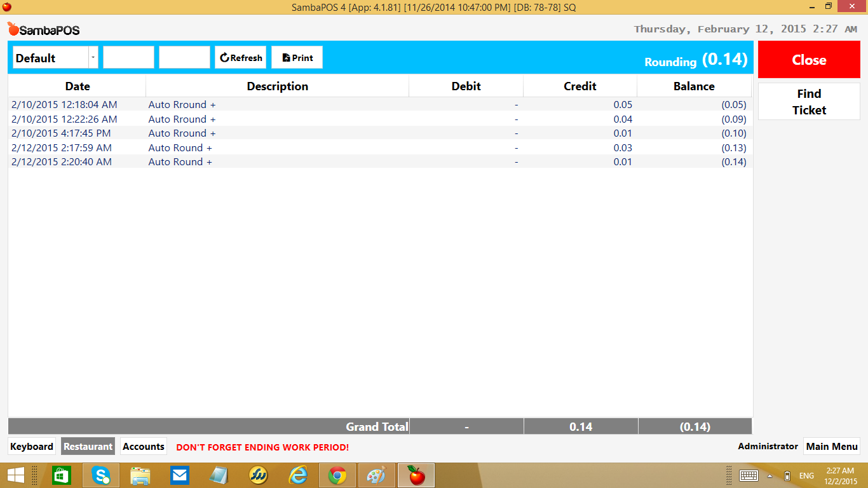868x488 pixels.
Task: Open Find Ticket
Action: click(x=808, y=102)
